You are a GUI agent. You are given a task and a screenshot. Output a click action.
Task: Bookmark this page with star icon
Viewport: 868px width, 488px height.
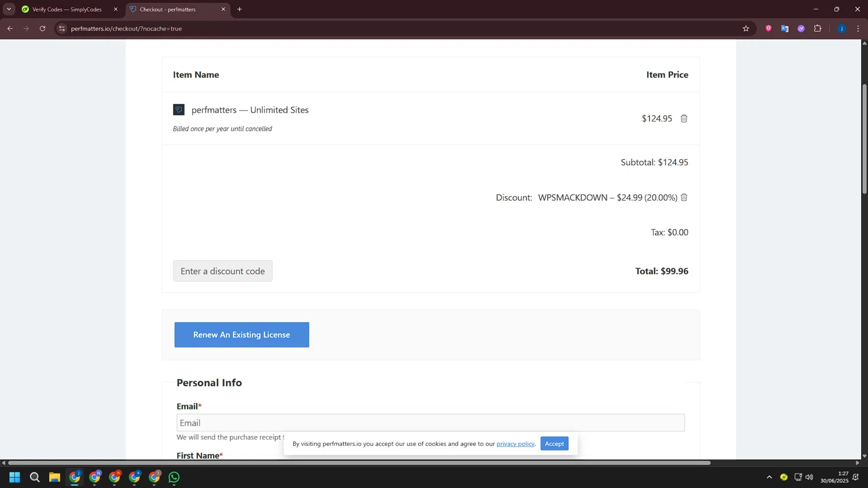coord(746,28)
